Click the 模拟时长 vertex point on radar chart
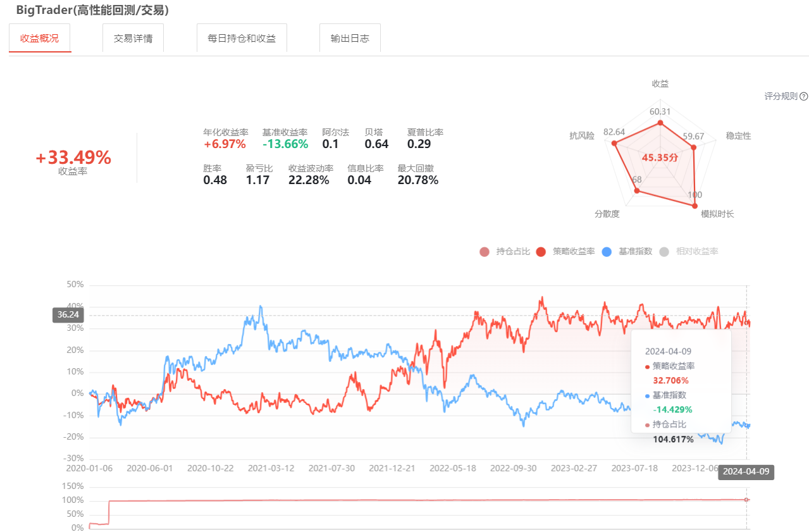The width and height of the screenshot is (809, 532). 695,206
